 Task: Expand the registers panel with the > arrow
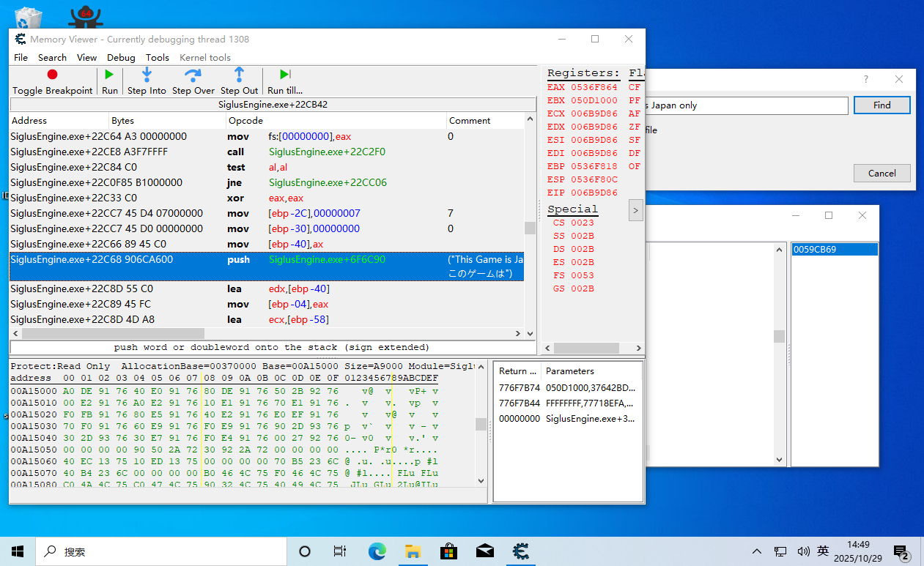tap(635, 211)
